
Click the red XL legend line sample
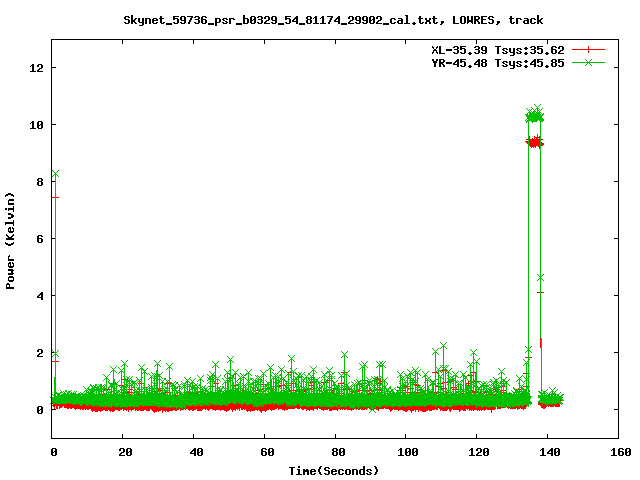click(588, 50)
